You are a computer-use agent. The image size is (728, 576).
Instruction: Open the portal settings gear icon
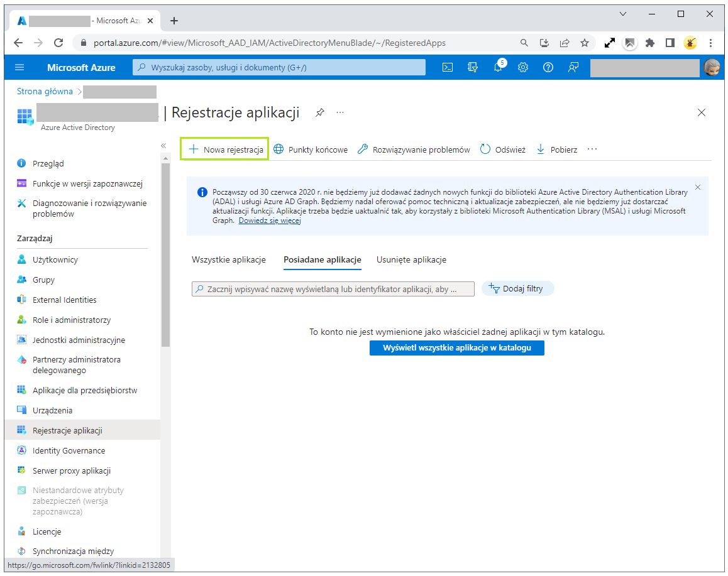click(523, 67)
